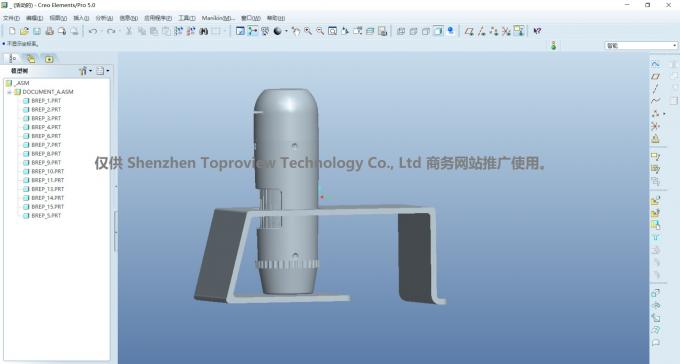This screenshot has height=364, width=680.
Task: Click the Zoom Out magnifier icon
Action: [320, 31]
